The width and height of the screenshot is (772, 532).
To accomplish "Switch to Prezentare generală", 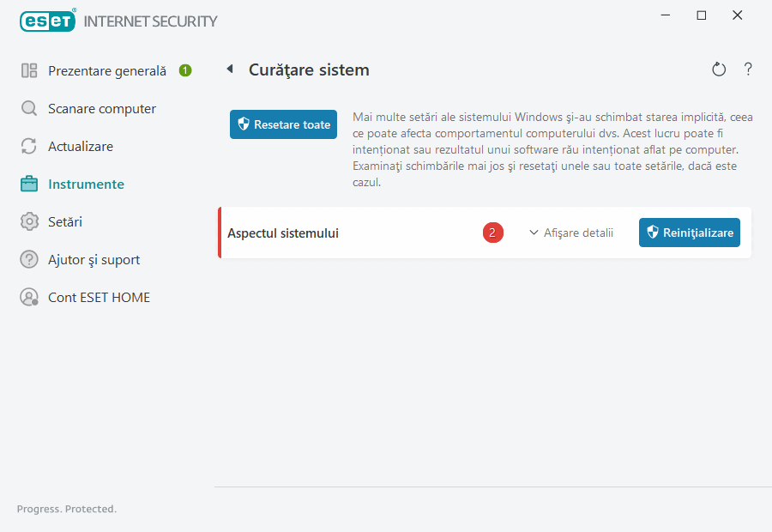I will pyautogui.click(x=106, y=70).
